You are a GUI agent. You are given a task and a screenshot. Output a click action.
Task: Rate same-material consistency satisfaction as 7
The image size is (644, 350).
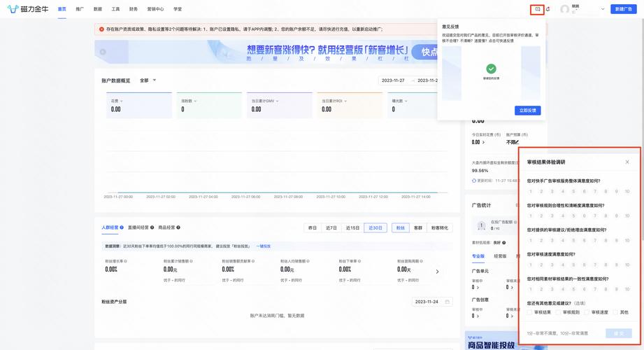click(x=595, y=290)
